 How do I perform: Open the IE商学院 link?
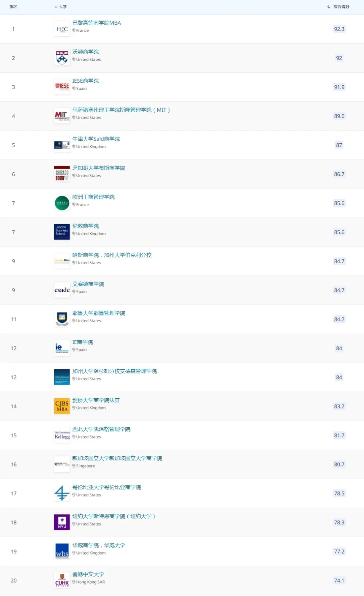(83, 342)
